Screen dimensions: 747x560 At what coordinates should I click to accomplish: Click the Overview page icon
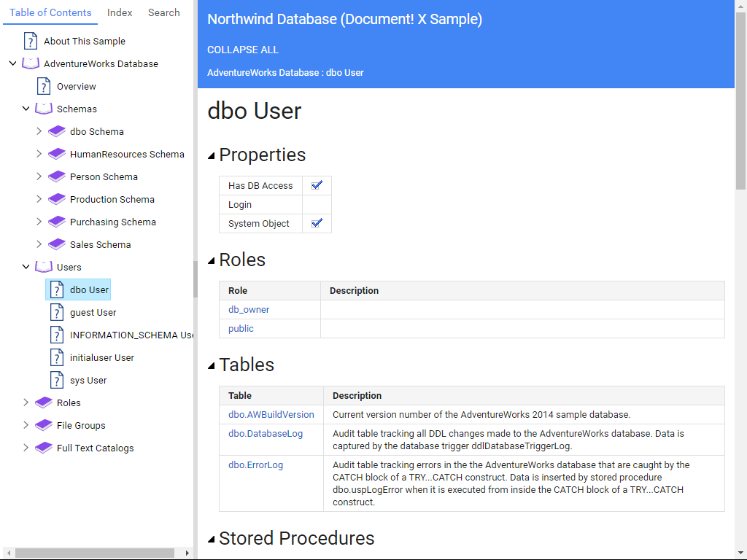coord(43,86)
